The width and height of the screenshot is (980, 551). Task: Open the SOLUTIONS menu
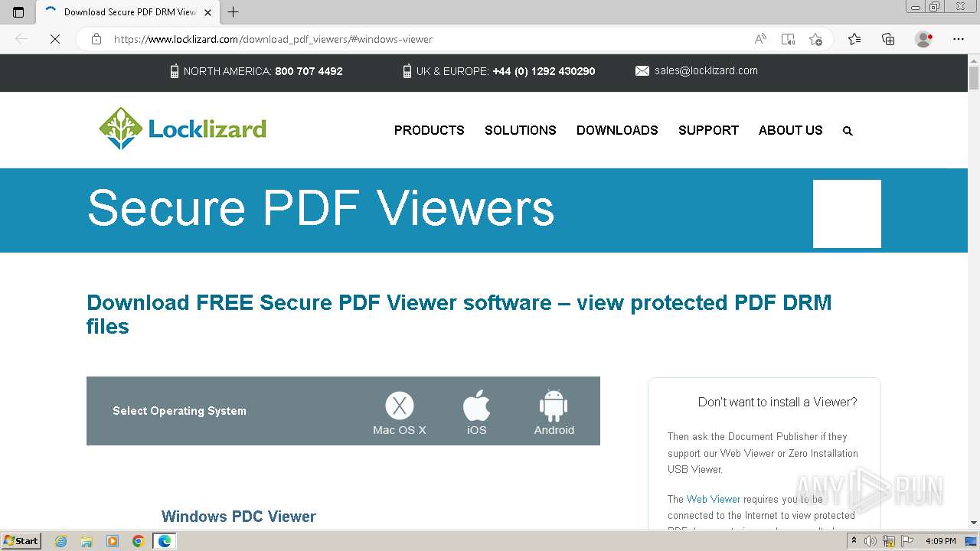(521, 130)
